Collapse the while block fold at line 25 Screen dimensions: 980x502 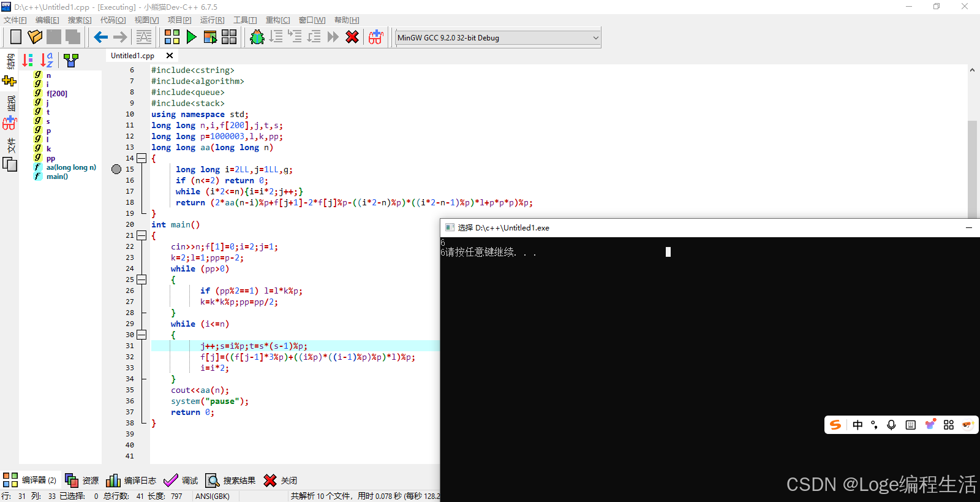tap(141, 280)
